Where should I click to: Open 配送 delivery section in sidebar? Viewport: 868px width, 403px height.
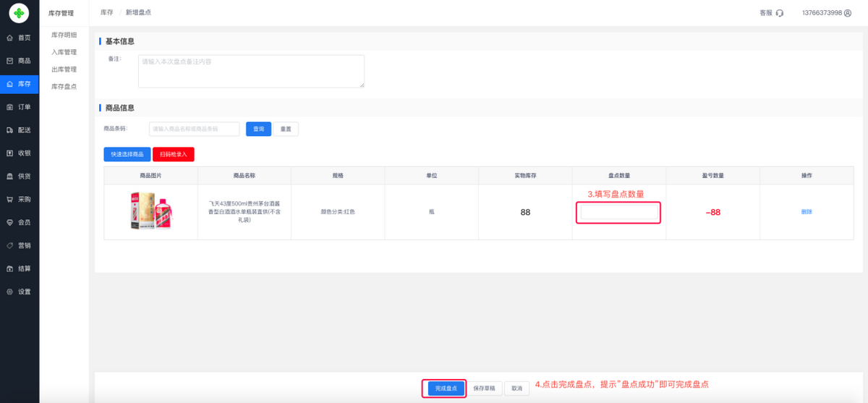pyautogui.click(x=19, y=130)
